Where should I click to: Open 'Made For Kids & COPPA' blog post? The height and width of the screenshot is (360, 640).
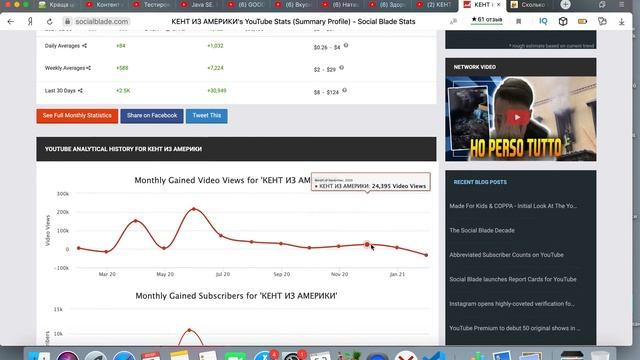[x=513, y=206]
